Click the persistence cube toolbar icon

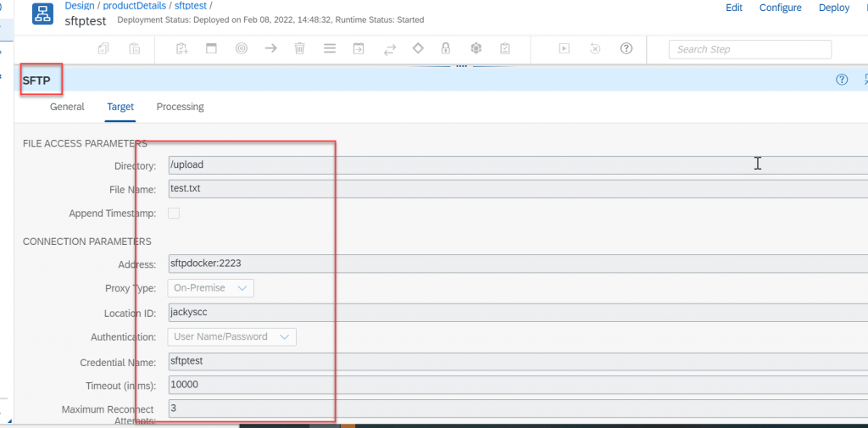[475, 48]
